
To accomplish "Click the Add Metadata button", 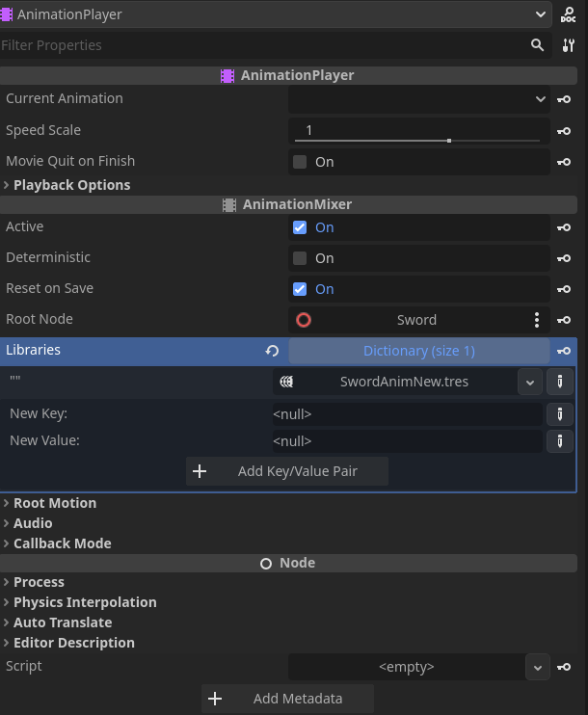I will click(287, 699).
